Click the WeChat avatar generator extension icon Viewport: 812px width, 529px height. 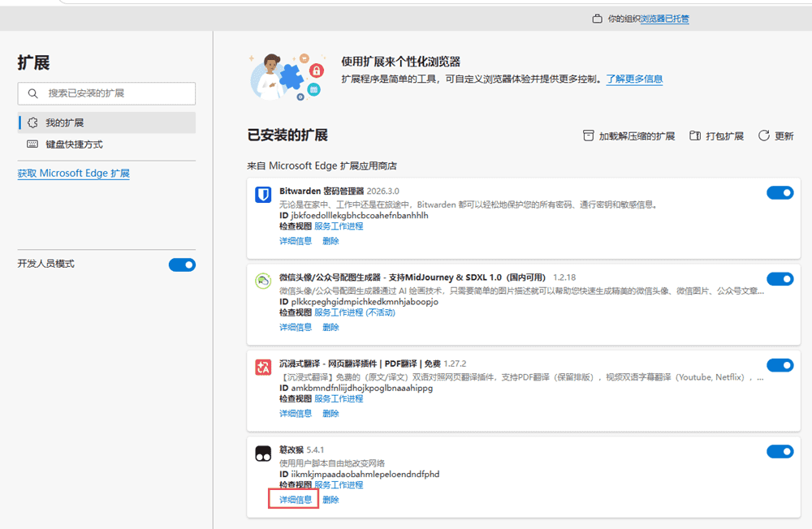(x=263, y=282)
